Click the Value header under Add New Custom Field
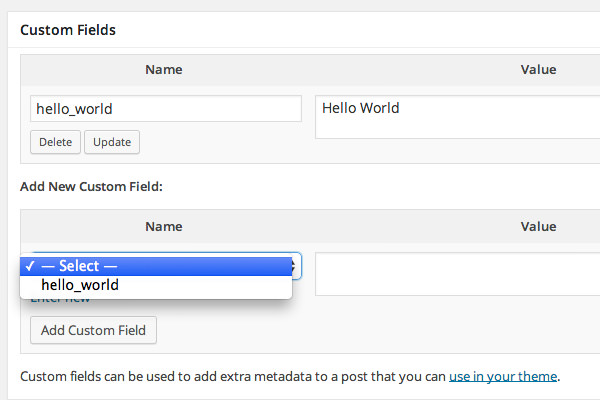The image size is (600, 400). pos(538,227)
